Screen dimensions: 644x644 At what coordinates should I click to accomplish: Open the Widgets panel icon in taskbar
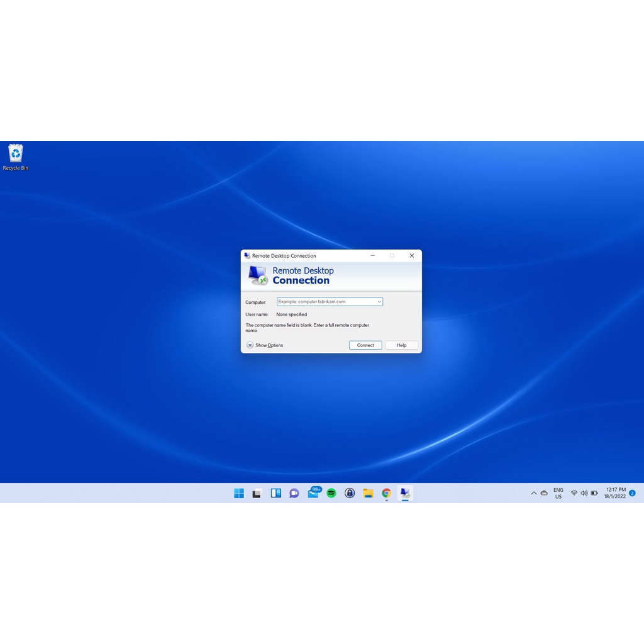pos(276,493)
